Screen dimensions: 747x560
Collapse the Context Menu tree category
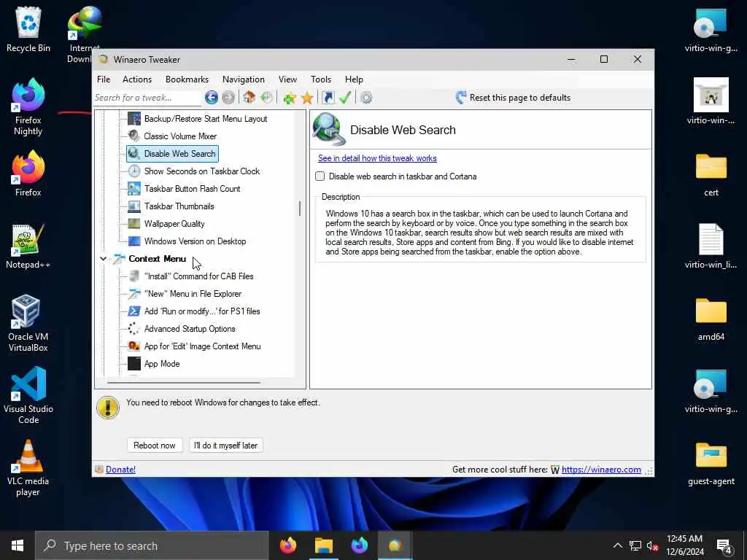pyautogui.click(x=104, y=259)
